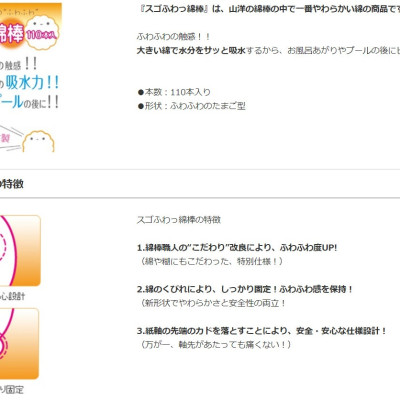Click feature 1 heading about ふわふわ度UP
400x400 pixels.
click(x=237, y=248)
